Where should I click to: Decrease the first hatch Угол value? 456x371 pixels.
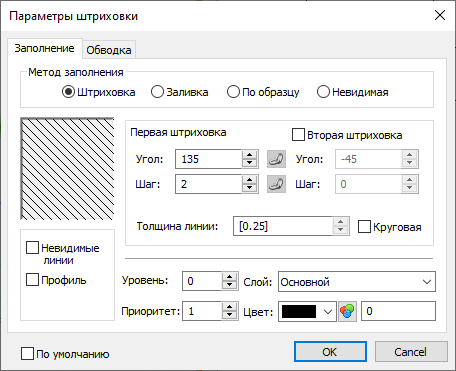[249, 163]
